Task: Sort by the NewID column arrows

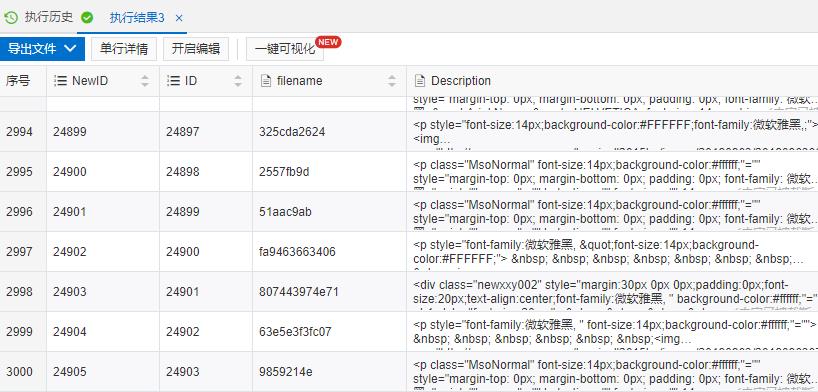Action: tap(145, 81)
